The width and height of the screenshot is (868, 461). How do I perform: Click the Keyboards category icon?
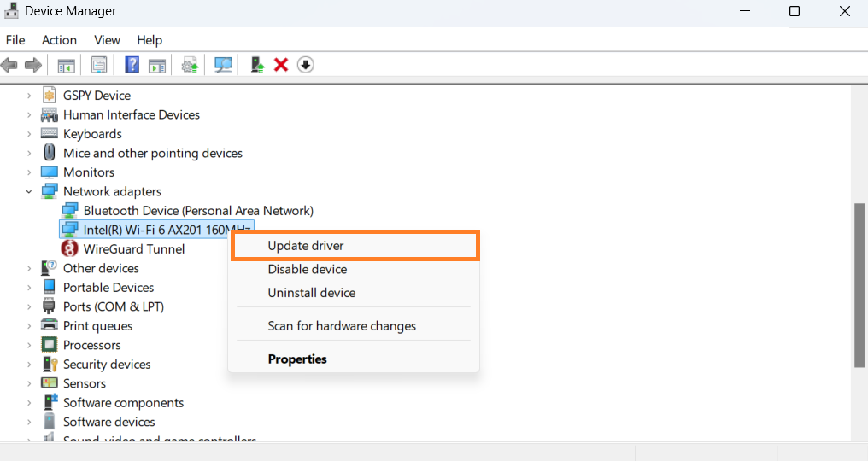[50, 133]
